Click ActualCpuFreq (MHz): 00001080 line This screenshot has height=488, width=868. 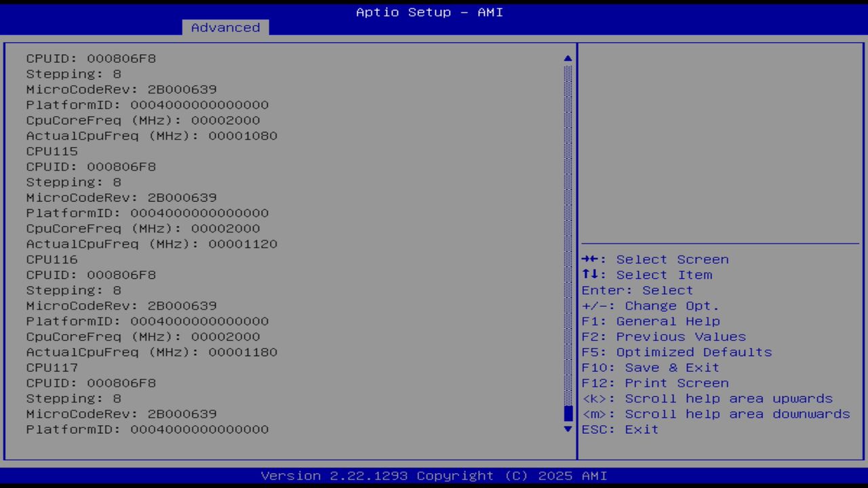pyautogui.click(x=151, y=136)
